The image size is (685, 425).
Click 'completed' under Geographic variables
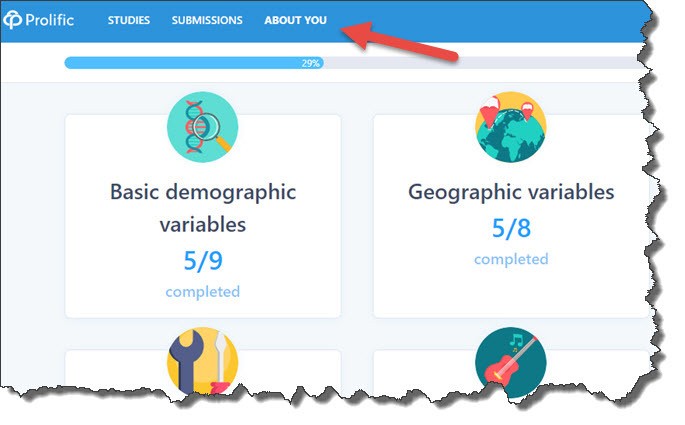coord(511,259)
